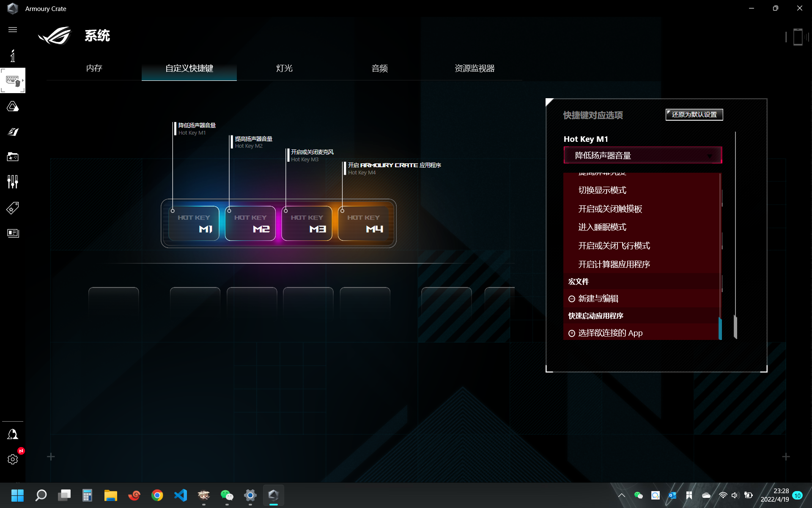
Task: Open Armoury Crate taskbar icon
Action: [x=274, y=495]
